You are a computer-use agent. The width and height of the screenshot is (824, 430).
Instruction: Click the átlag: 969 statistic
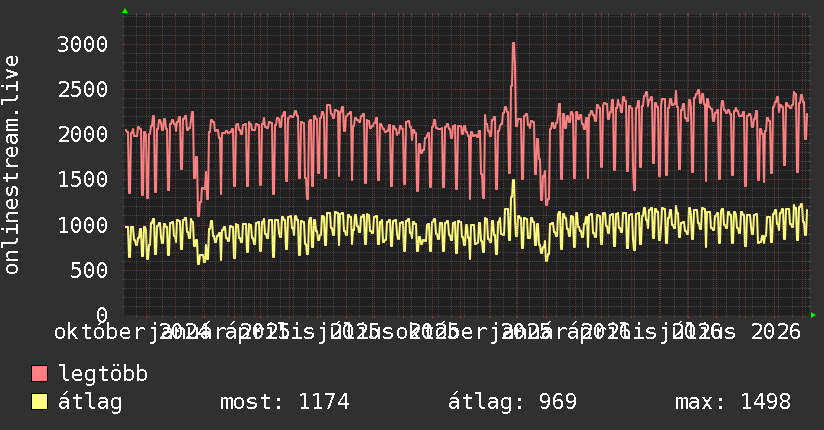[x=512, y=402]
